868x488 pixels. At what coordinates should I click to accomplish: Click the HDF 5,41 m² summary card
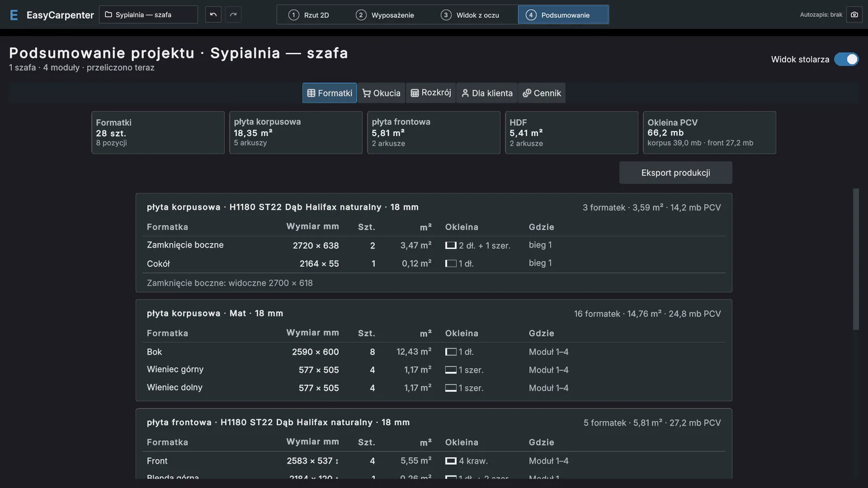click(x=571, y=133)
